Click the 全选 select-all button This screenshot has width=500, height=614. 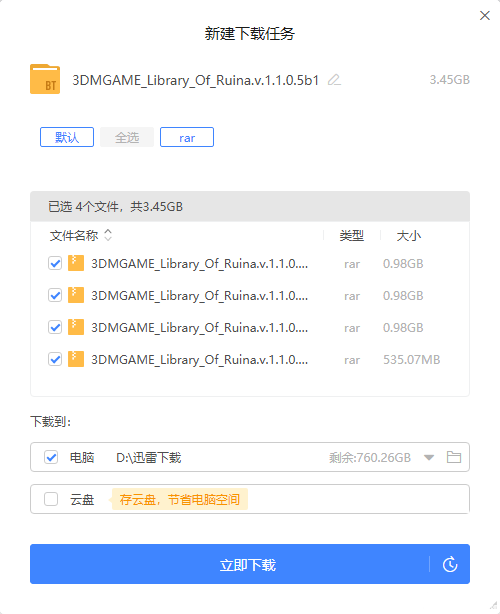pyautogui.click(x=127, y=137)
